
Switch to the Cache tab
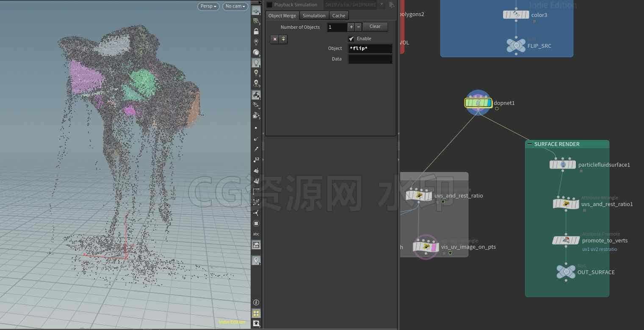339,16
